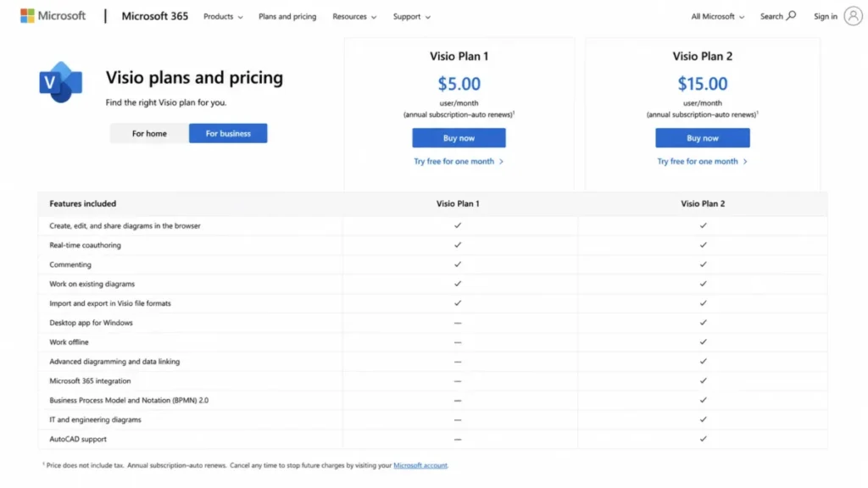This screenshot has height=488, width=868.
Task: Click the Desktop app for Windows row label
Action: (91, 323)
